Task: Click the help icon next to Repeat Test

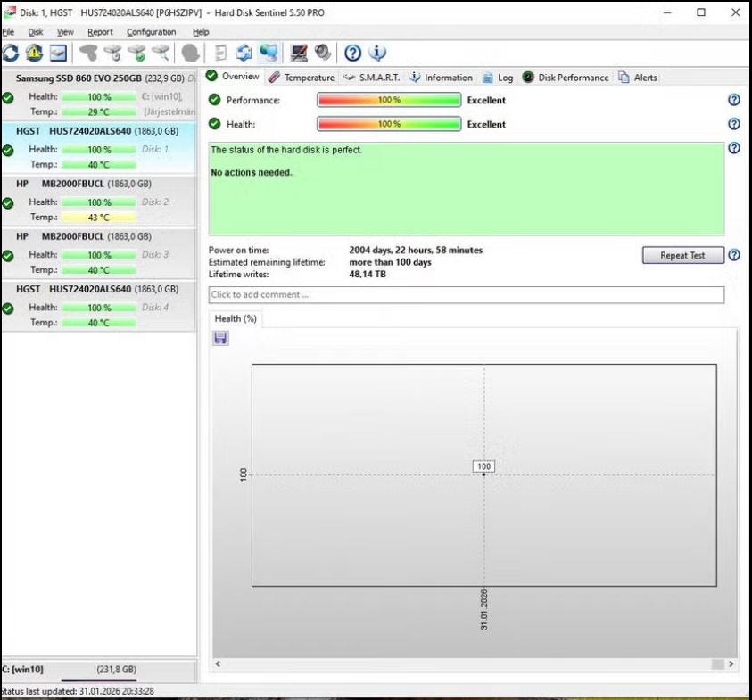Action: point(734,255)
